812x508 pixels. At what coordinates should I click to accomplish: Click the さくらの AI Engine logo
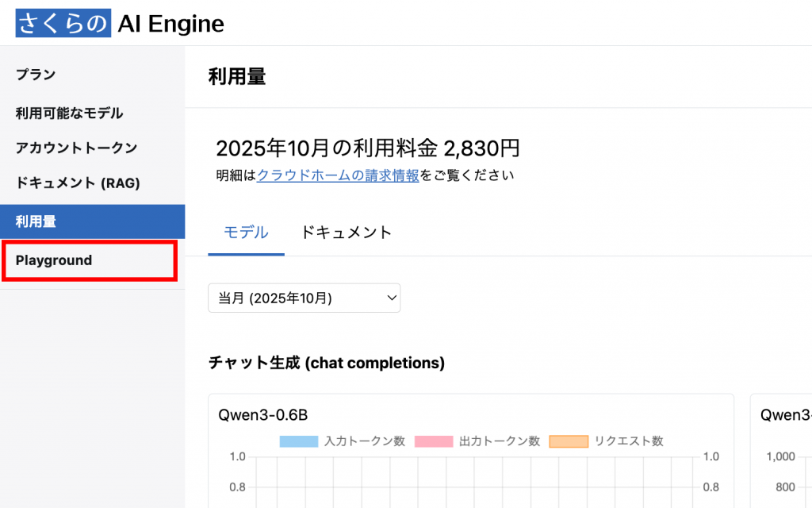pyautogui.click(x=120, y=24)
